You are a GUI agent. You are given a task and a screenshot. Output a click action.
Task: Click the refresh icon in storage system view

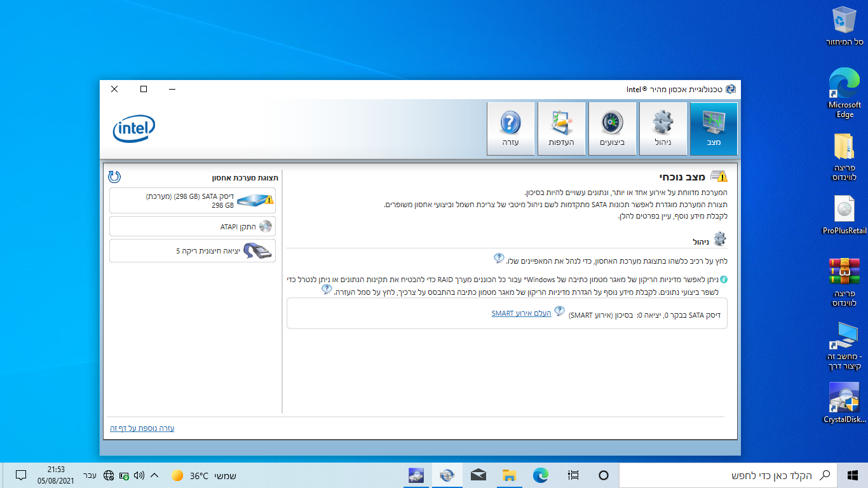[114, 177]
